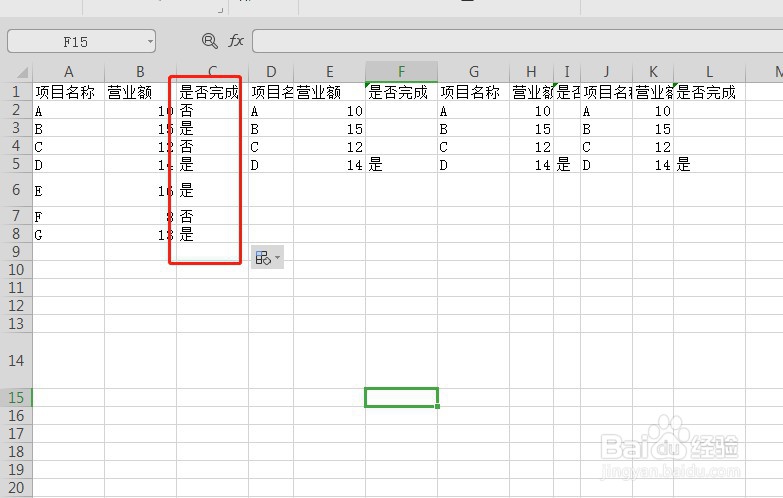The height and width of the screenshot is (498, 783).
Task: Click cell B1 containing 营业额
Action: click(x=140, y=92)
